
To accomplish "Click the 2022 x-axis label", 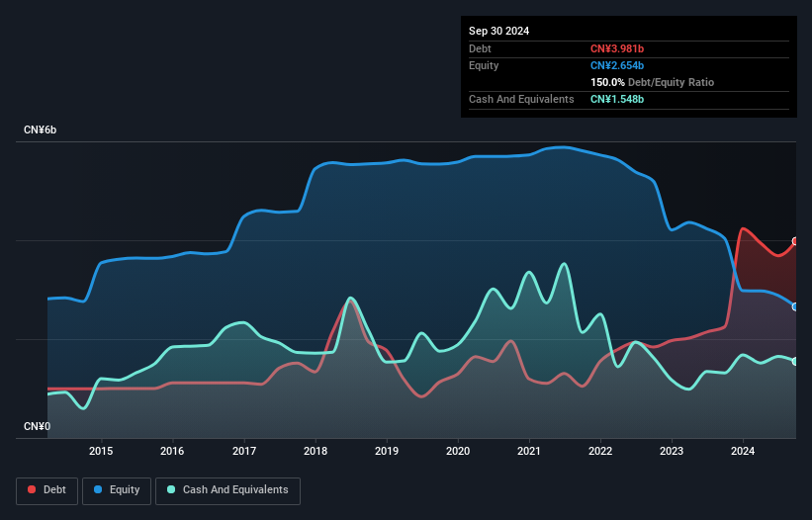I will 600,451.
